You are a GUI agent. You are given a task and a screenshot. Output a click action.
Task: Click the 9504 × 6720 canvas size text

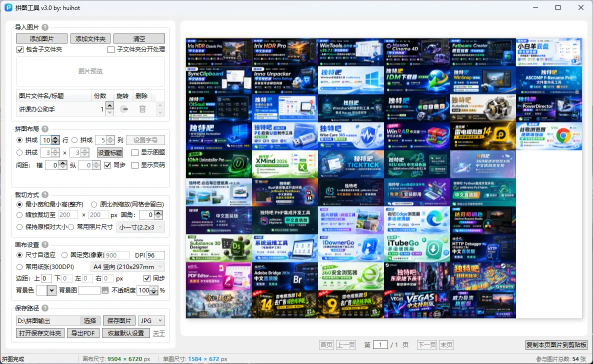128,358
